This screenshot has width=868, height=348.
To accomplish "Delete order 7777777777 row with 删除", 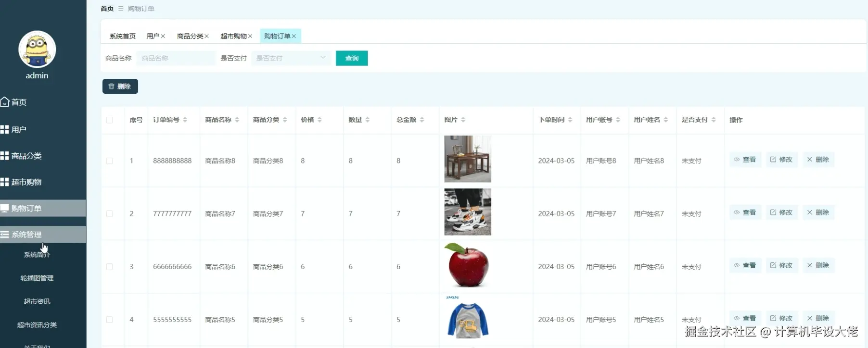I will [x=818, y=212].
